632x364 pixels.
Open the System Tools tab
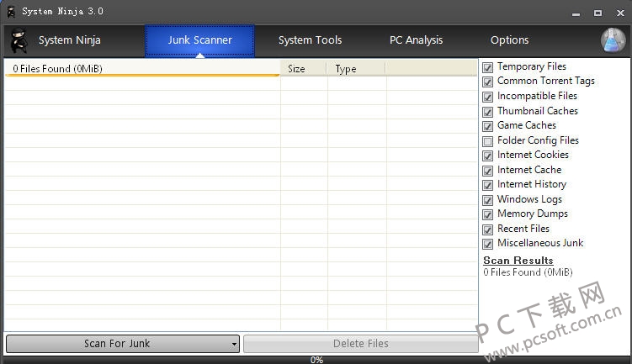pyautogui.click(x=310, y=40)
